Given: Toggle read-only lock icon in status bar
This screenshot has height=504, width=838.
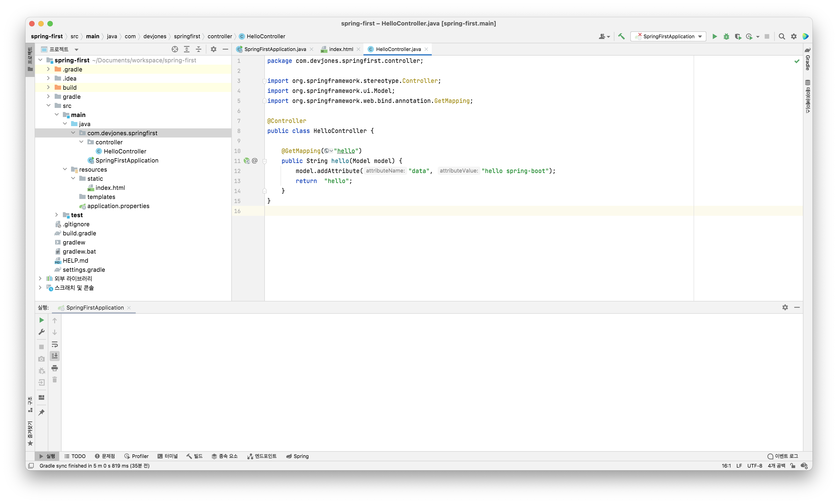Looking at the screenshot, I should 792,466.
